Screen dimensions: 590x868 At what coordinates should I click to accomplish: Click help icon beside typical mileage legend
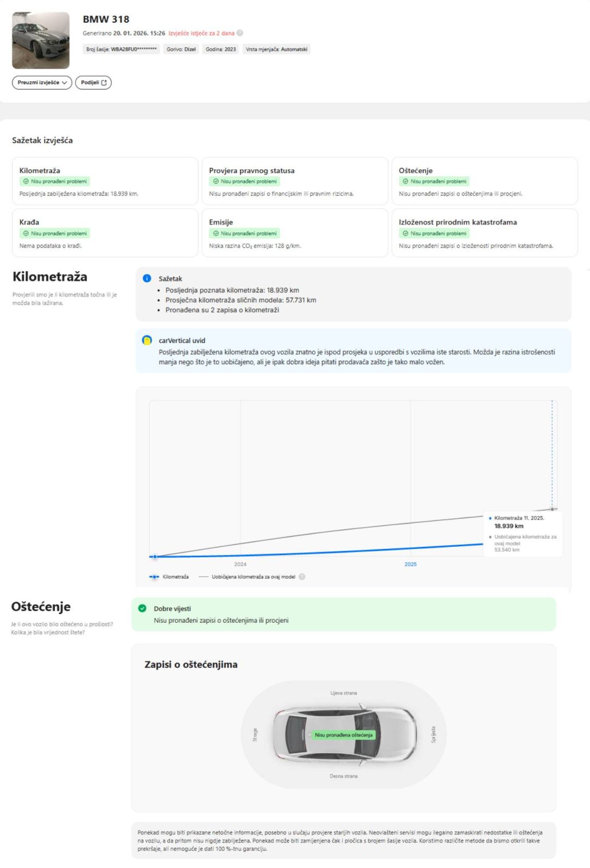[302, 577]
